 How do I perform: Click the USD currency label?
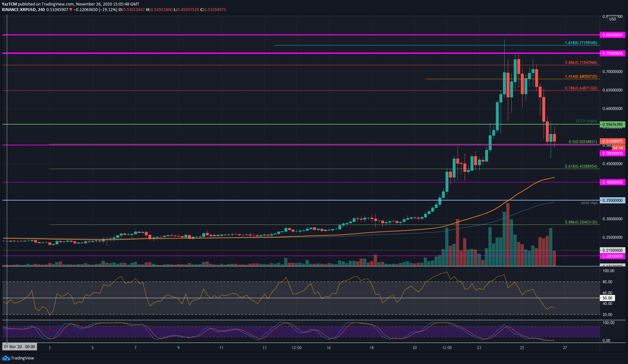point(612,19)
